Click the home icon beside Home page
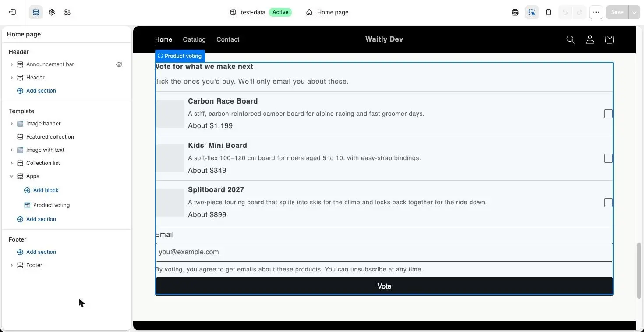 [x=309, y=12]
